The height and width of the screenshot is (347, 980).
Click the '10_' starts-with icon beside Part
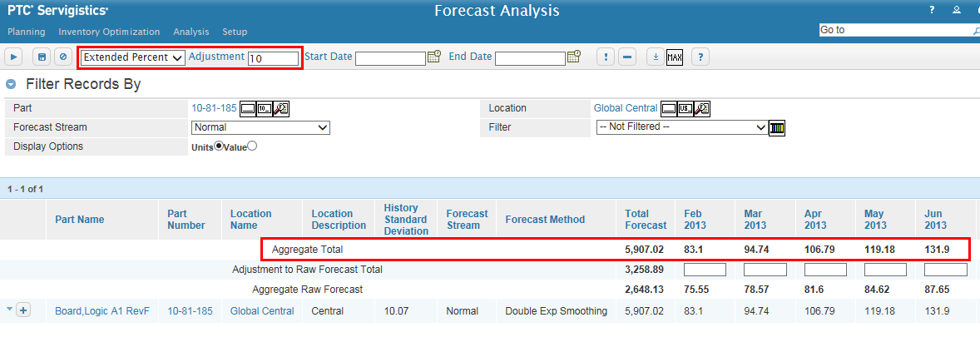tap(265, 109)
